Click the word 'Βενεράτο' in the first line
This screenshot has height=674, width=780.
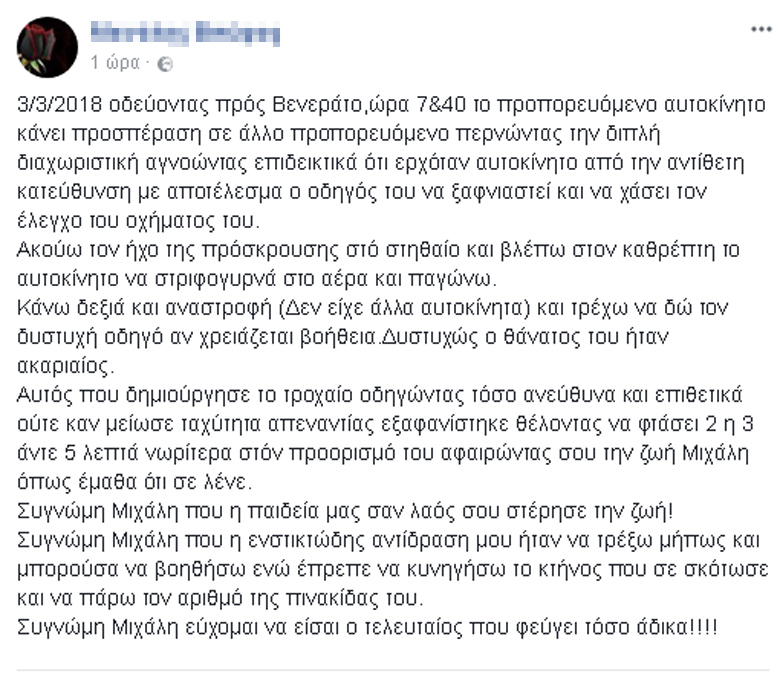click(x=317, y=105)
